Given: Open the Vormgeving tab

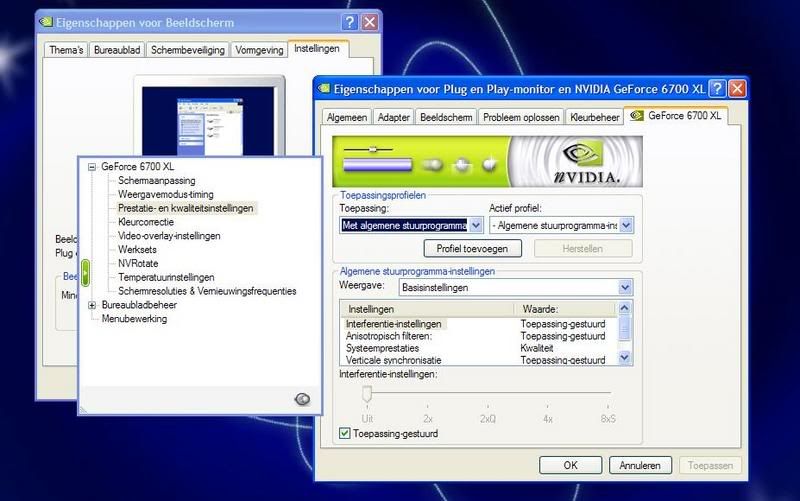Looking at the screenshot, I should pos(259,50).
